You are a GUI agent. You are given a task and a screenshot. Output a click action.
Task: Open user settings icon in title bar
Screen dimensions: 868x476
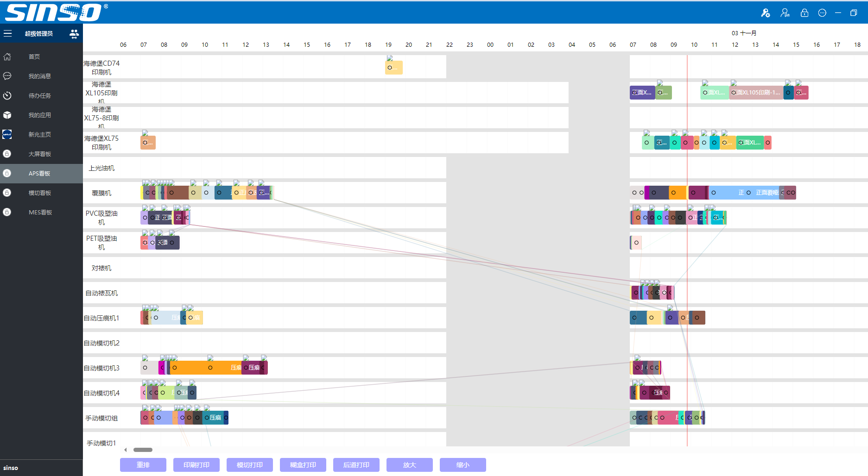766,13
